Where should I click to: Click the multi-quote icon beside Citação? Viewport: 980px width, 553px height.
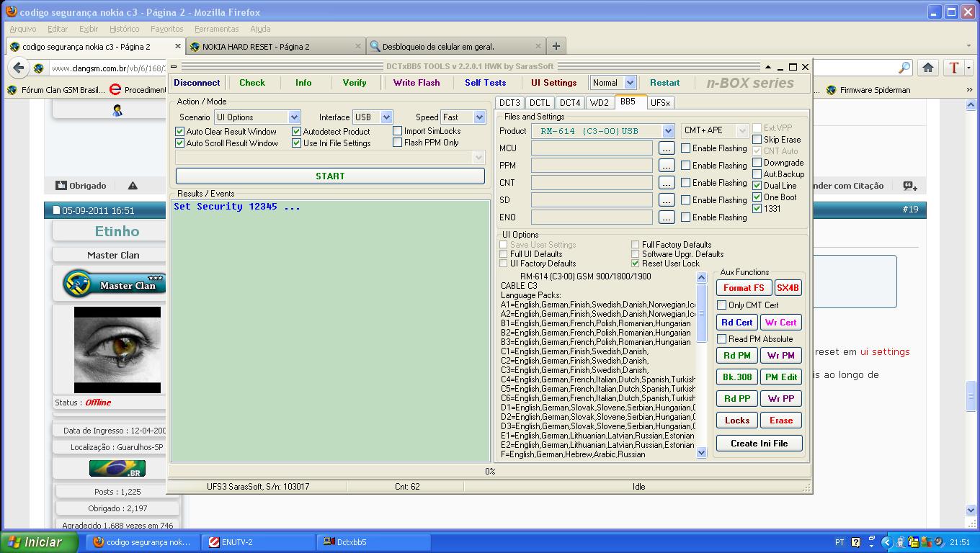click(x=910, y=186)
